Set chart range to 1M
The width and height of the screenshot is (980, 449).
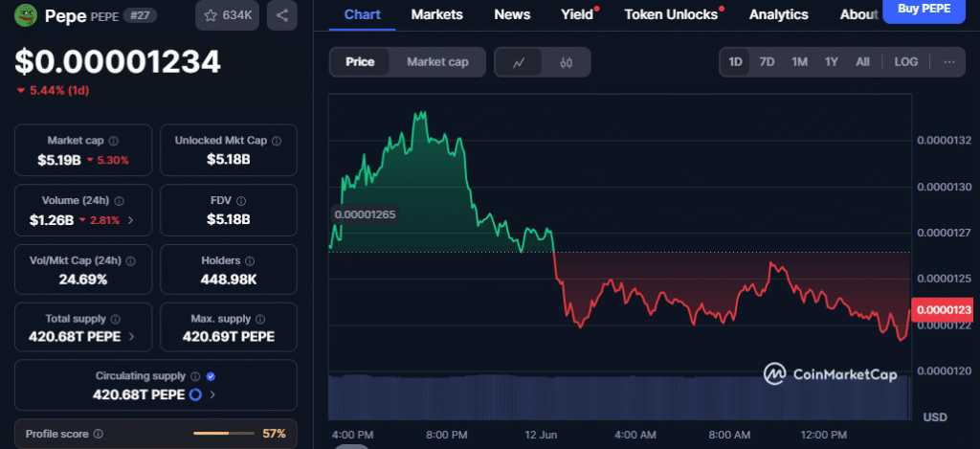click(x=799, y=62)
